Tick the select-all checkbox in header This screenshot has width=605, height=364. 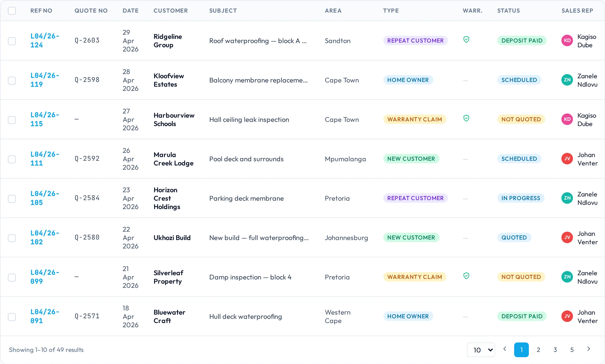(12, 11)
